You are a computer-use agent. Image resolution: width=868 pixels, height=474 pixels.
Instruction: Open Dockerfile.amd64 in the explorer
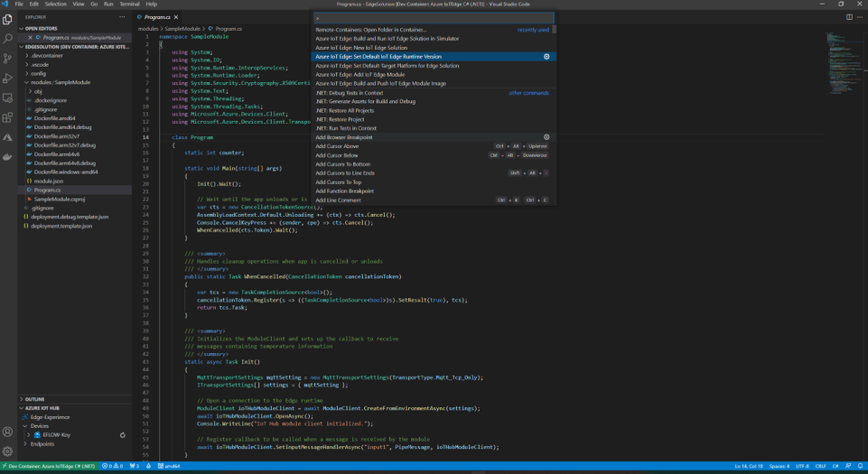pos(54,118)
